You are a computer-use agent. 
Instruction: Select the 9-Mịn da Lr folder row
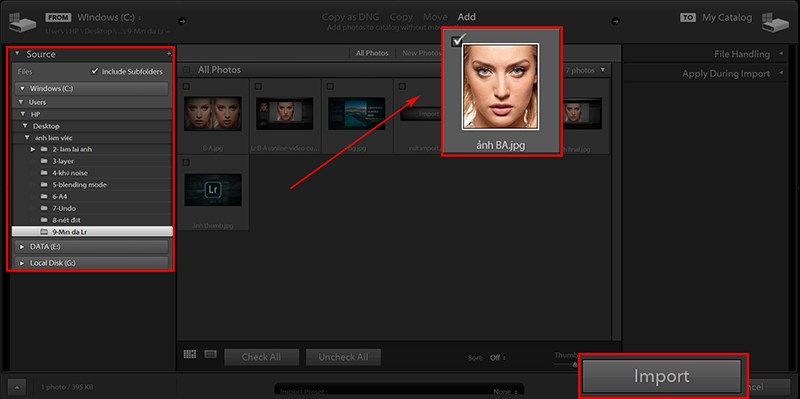click(x=92, y=232)
